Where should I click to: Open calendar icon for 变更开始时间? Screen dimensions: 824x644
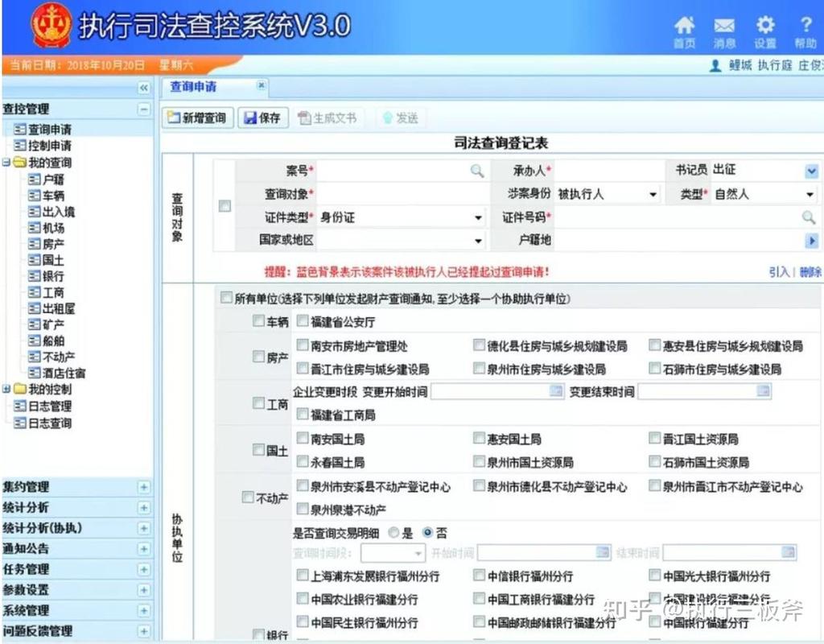coord(555,390)
